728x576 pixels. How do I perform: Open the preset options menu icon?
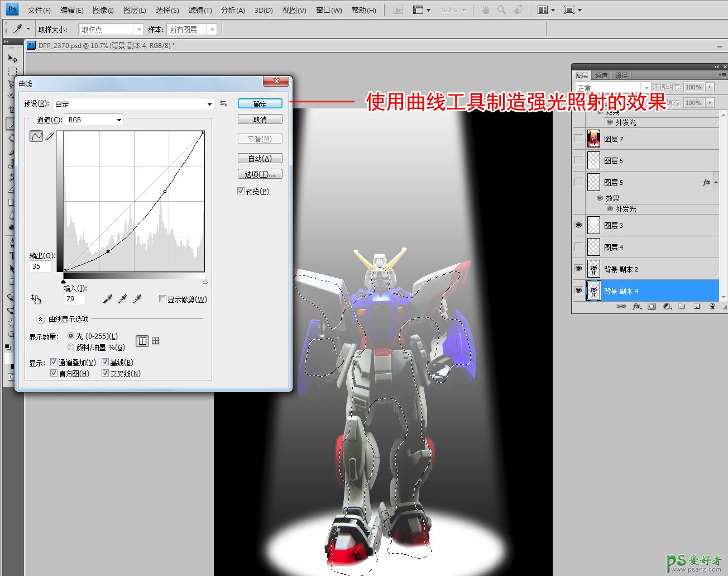(x=224, y=103)
